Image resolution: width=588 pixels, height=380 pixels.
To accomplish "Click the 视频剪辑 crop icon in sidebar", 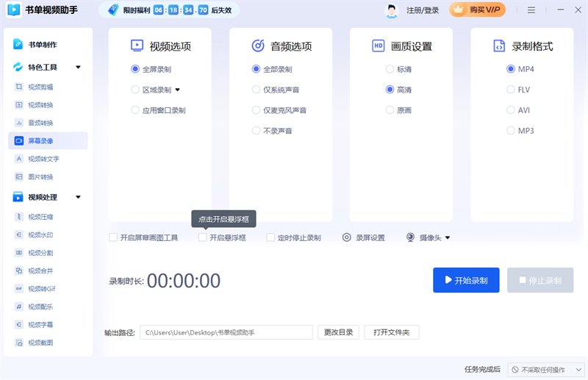I will [19, 87].
